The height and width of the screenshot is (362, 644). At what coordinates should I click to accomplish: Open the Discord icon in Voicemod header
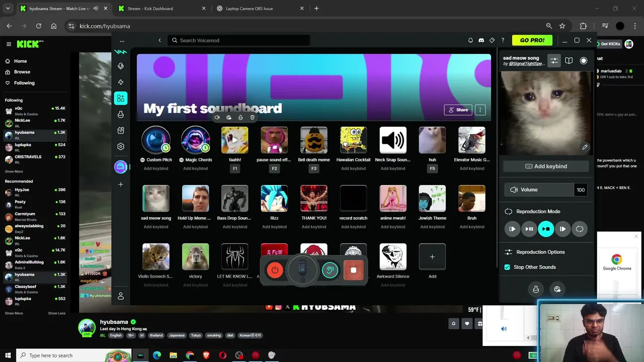[x=481, y=40]
